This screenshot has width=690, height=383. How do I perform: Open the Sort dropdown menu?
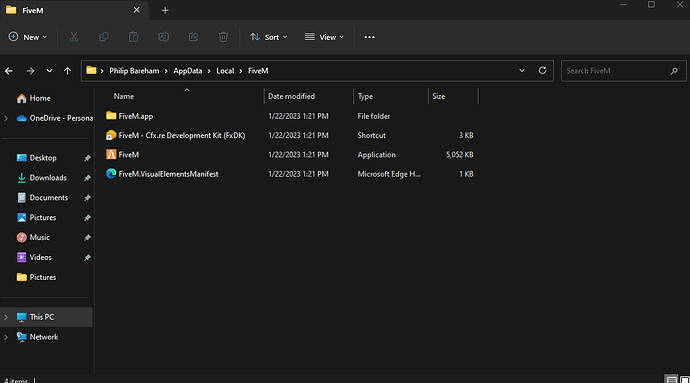pos(268,37)
